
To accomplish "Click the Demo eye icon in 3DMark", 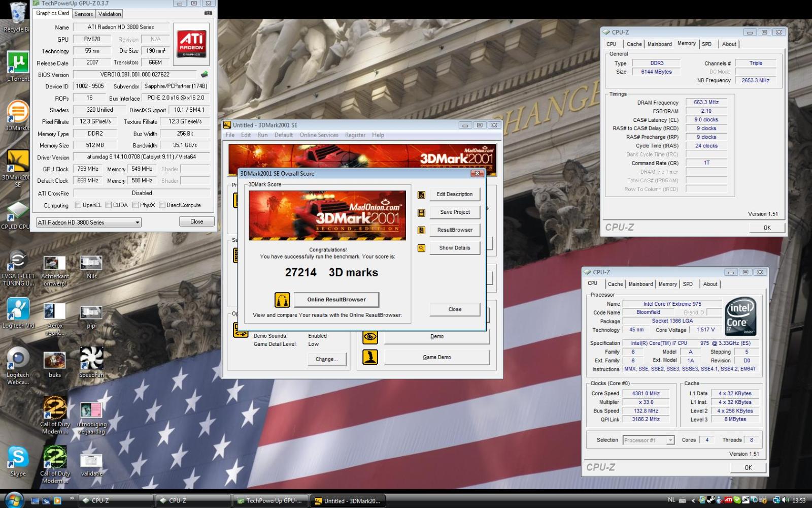I will pos(370,336).
